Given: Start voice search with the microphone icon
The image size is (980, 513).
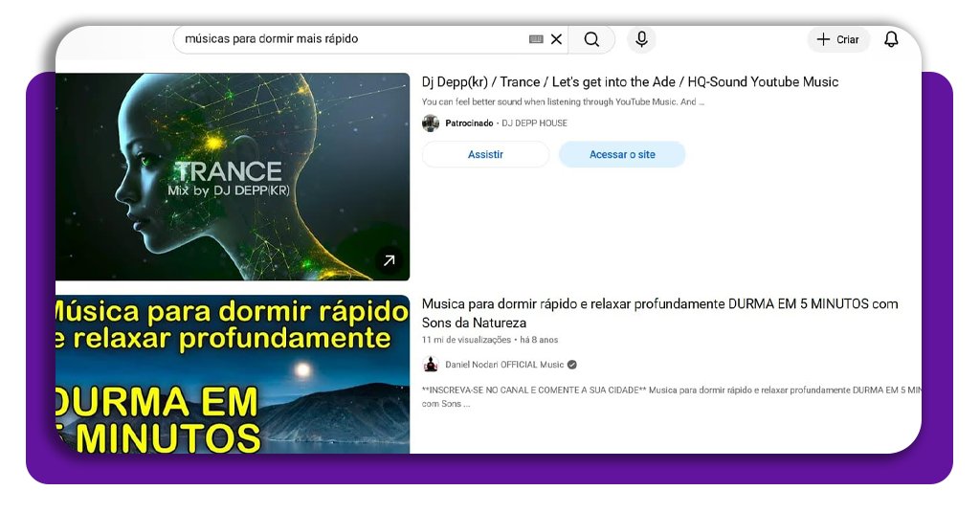Looking at the screenshot, I should tap(641, 39).
